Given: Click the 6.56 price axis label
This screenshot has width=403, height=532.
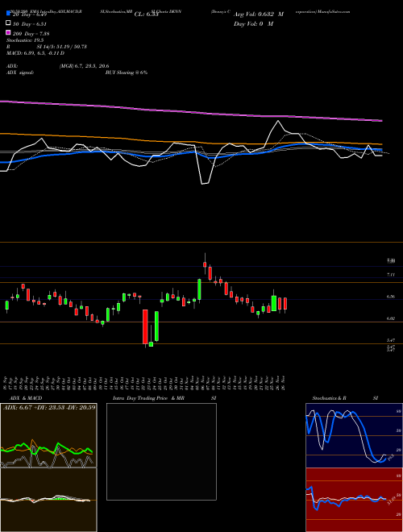Looking at the screenshot, I should (391, 297).
